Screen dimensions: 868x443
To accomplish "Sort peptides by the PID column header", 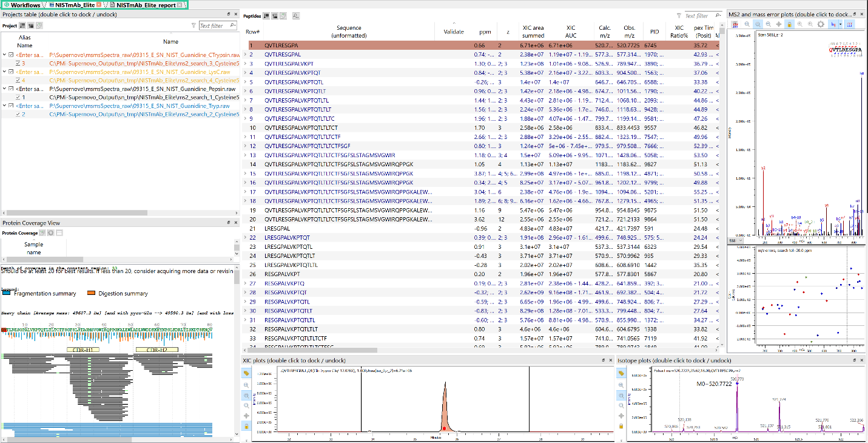I will [654, 32].
